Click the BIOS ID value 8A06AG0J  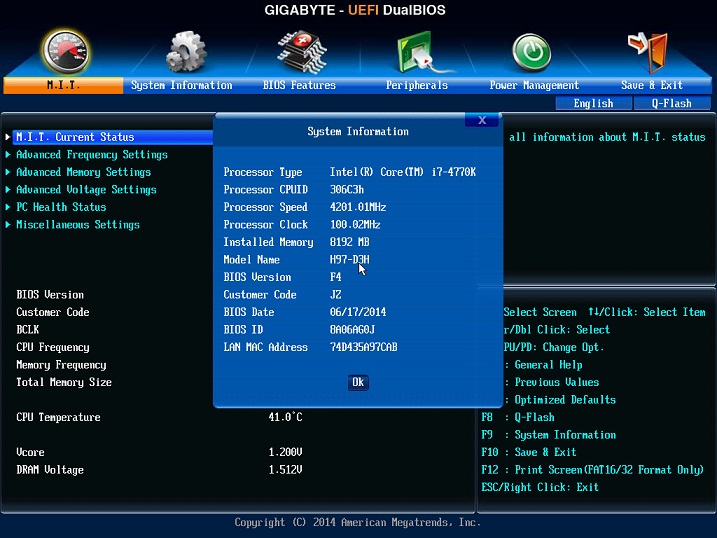(x=353, y=330)
